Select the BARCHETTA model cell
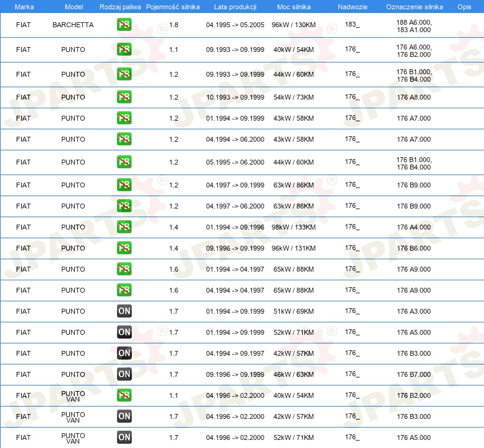The image size is (484, 448). click(x=73, y=25)
